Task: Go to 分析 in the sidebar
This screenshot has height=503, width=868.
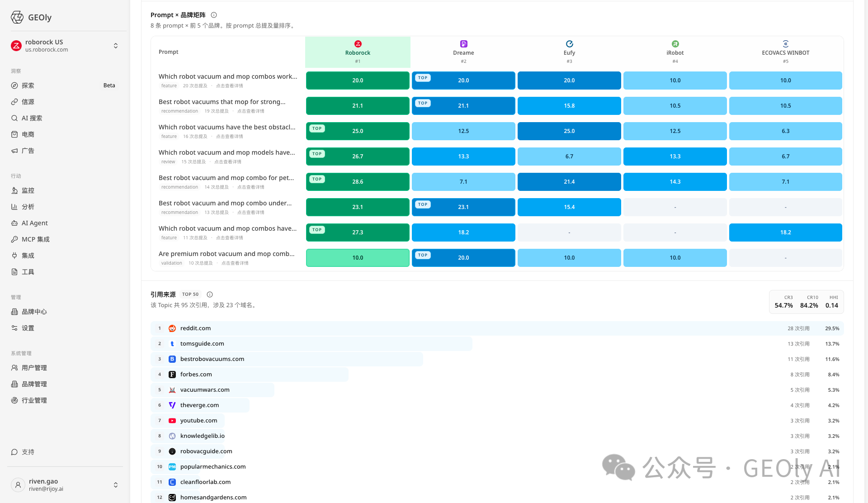Action: (x=65, y=207)
